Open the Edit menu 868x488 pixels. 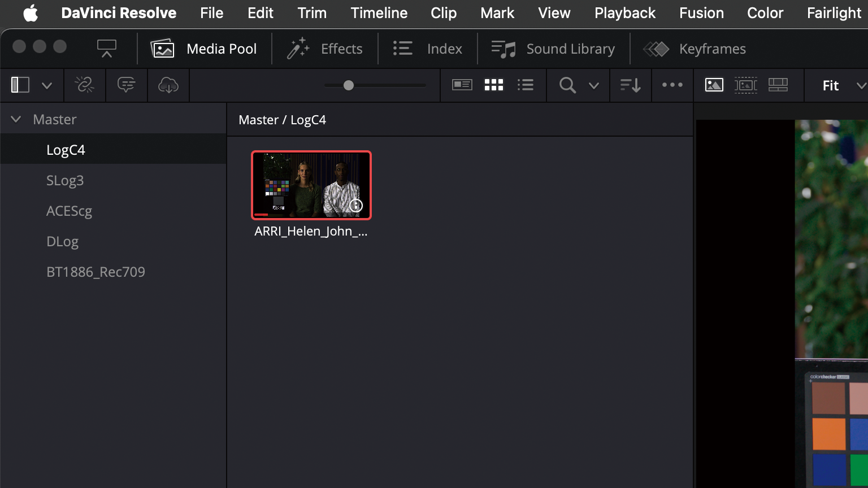[x=261, y=13]
